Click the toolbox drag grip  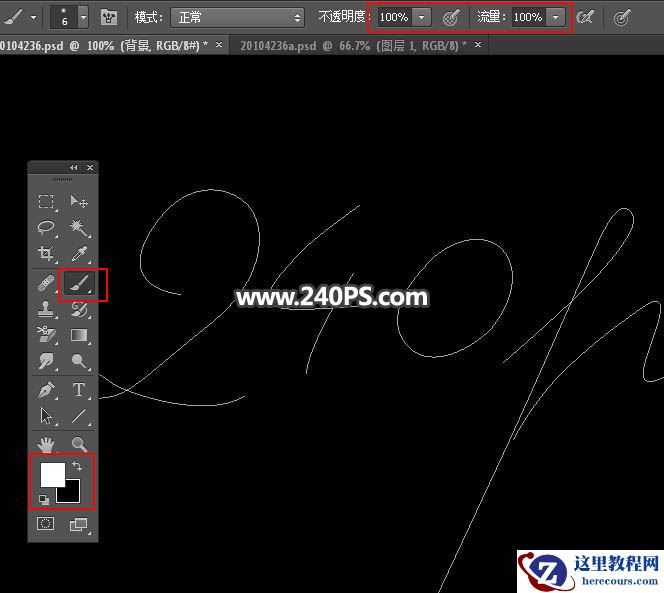(62, 180)
